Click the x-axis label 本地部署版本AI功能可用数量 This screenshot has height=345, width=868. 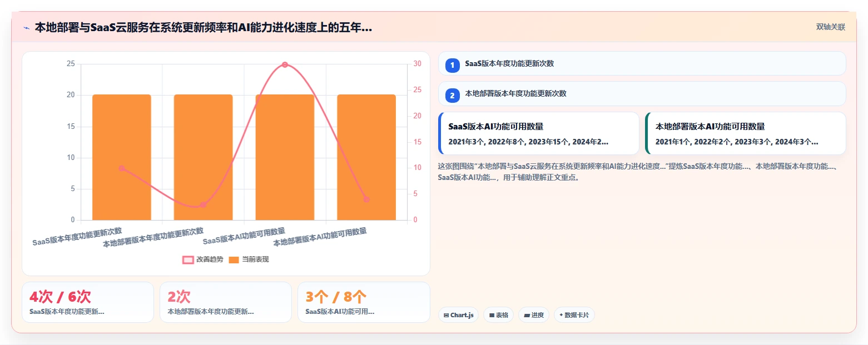point(320,237)
